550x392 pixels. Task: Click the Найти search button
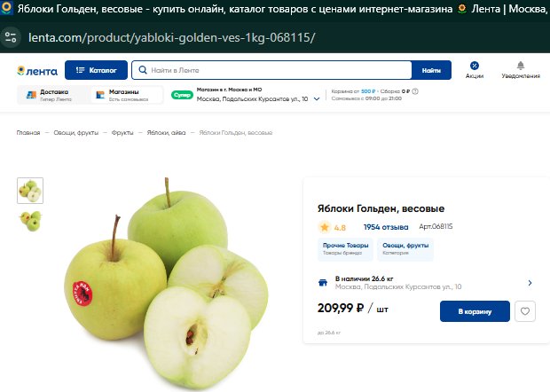431,70
